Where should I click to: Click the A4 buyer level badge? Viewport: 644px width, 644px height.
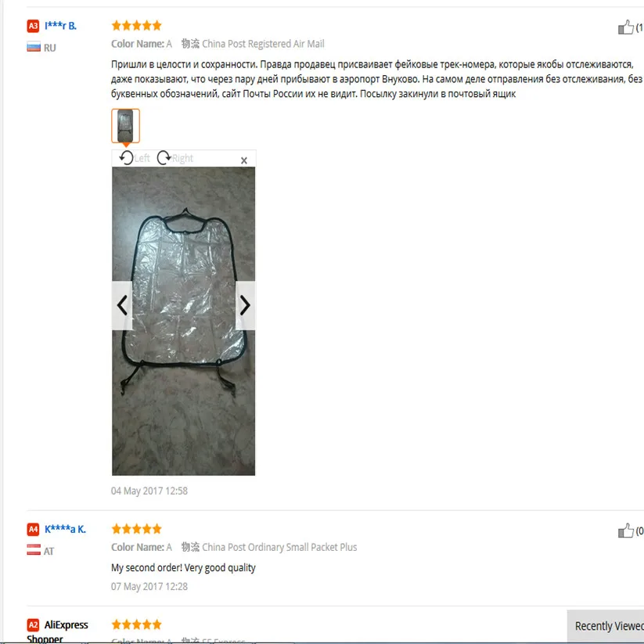pyautogui.click(x=34, y=529)
